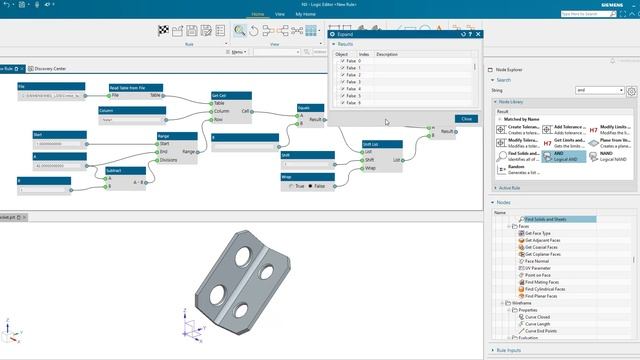Collapse the Results section in Expand dialog
This screenshot has width=640, height=360.
334,44
